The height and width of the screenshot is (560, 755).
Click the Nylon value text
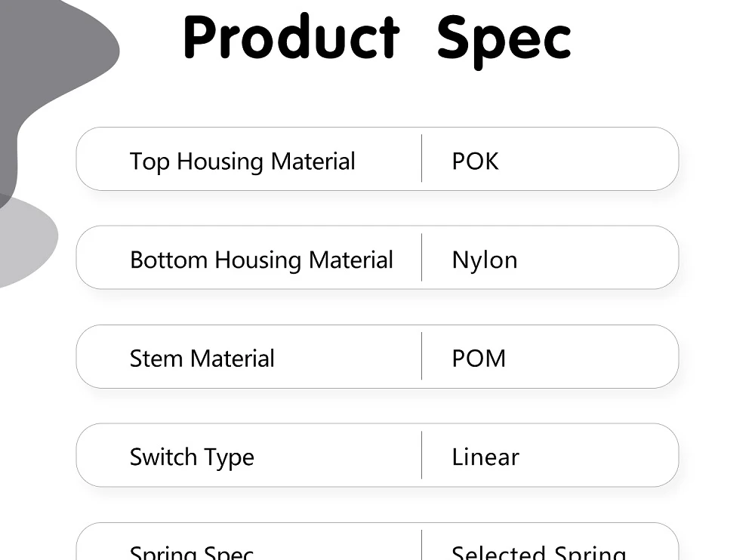pyautogui.click(x=485, y=260)
